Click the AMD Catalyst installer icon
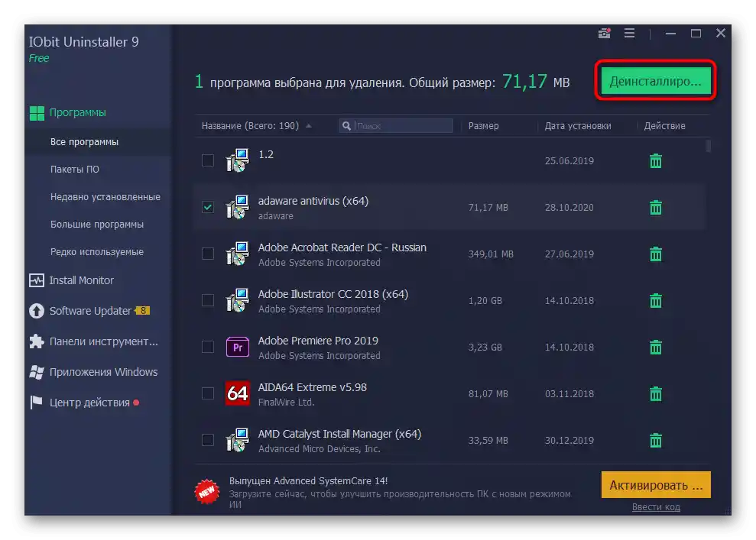Screen dimensions: 756x540 (x=238, y=440)
